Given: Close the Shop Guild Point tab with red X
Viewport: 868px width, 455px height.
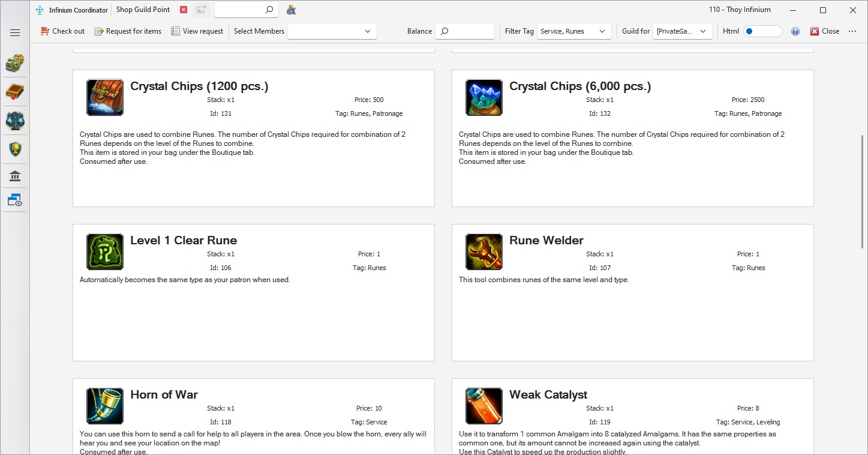Looking at the screenshot, I should [184, 10].
